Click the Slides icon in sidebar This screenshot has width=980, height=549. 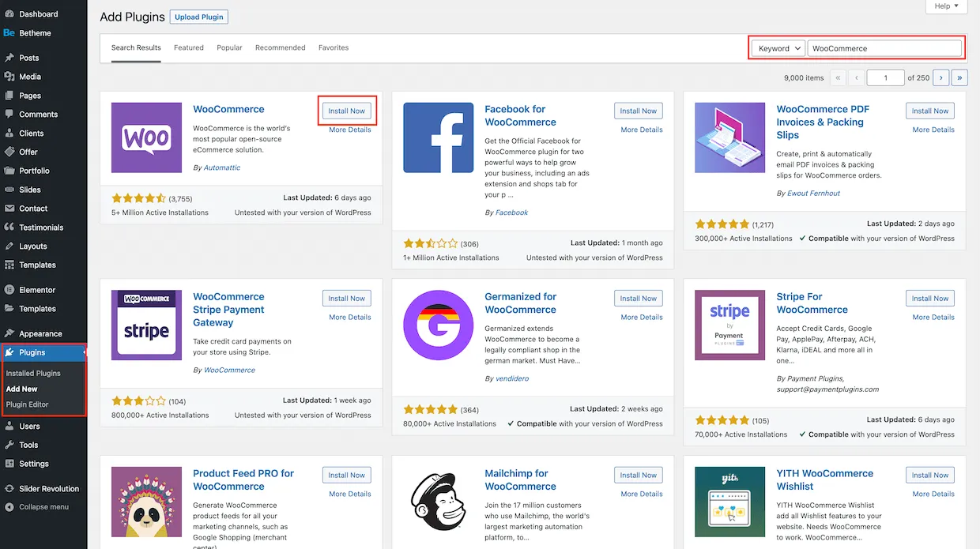click(x=9, y=190)
